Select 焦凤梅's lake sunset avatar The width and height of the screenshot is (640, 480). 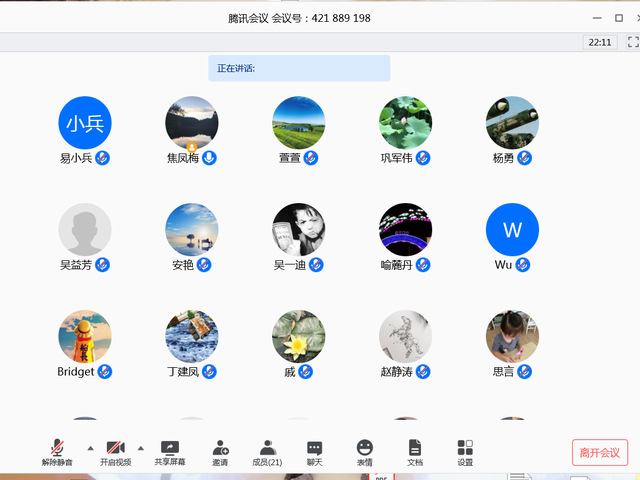pyautogui.click(x=192, y=122)
